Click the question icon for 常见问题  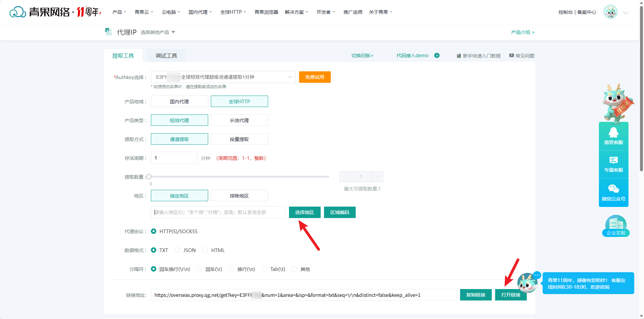512,56
